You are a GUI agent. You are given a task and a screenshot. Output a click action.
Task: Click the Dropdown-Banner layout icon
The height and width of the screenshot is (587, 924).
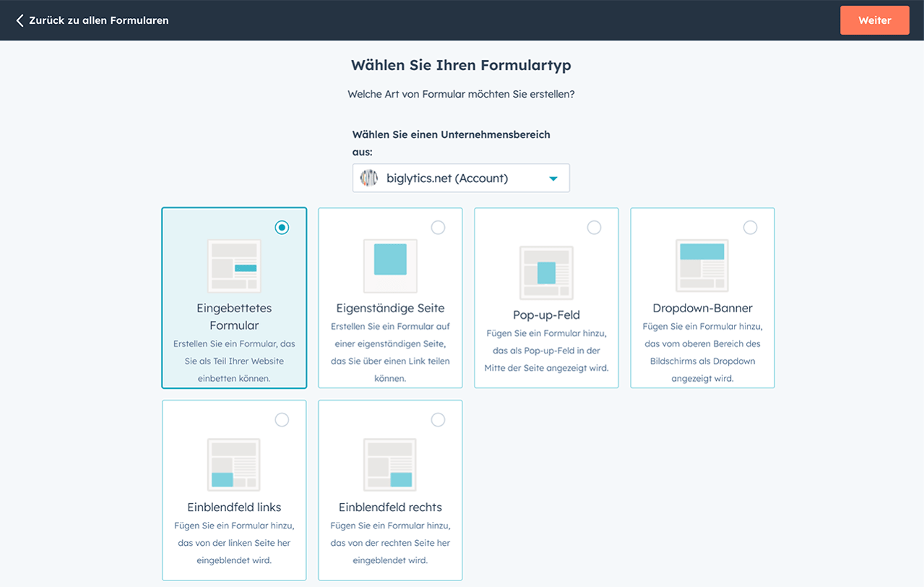pyautogui.click(x=702, y=266)
